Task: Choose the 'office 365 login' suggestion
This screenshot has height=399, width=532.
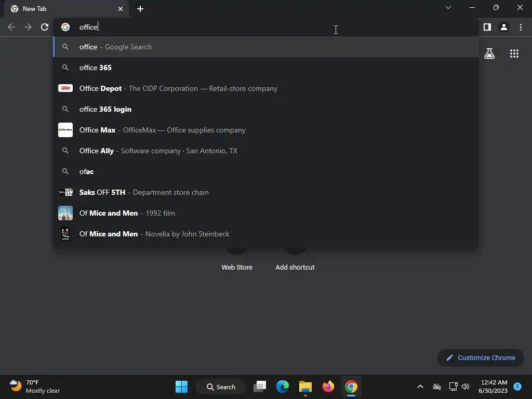Action: point(265,109)
